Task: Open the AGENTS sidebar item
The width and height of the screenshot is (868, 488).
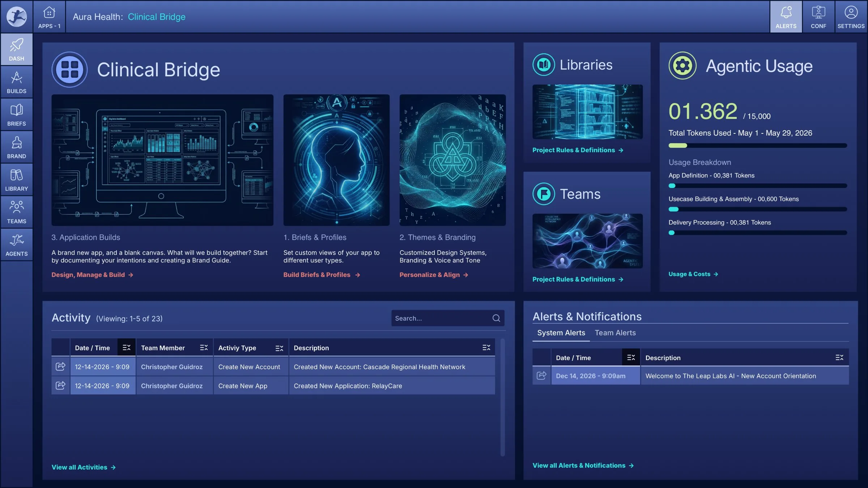Action: [17, 244]
